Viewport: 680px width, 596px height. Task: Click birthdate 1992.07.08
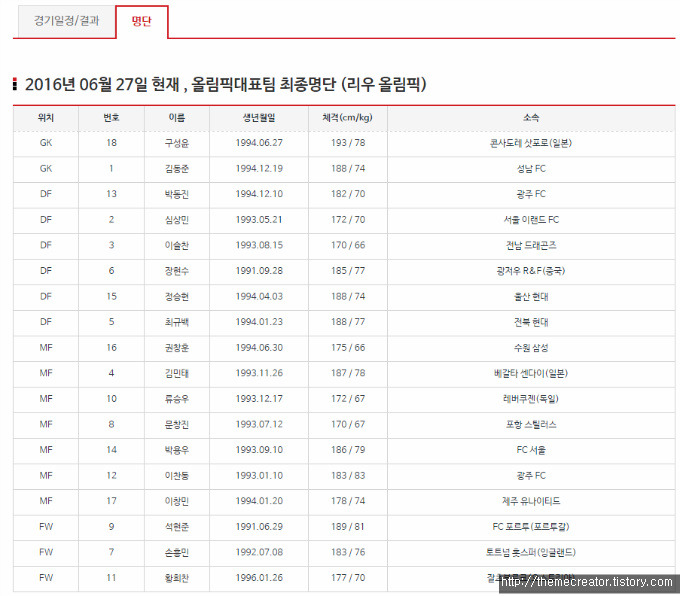pyautogui.click(x=259, y=553)
